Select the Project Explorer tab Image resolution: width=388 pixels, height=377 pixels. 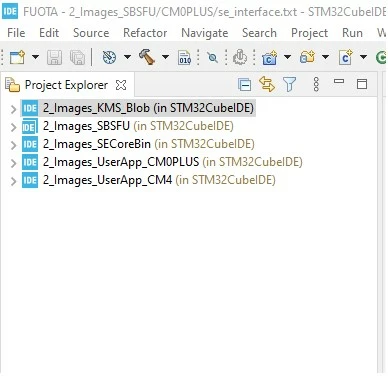coord(66,85)
